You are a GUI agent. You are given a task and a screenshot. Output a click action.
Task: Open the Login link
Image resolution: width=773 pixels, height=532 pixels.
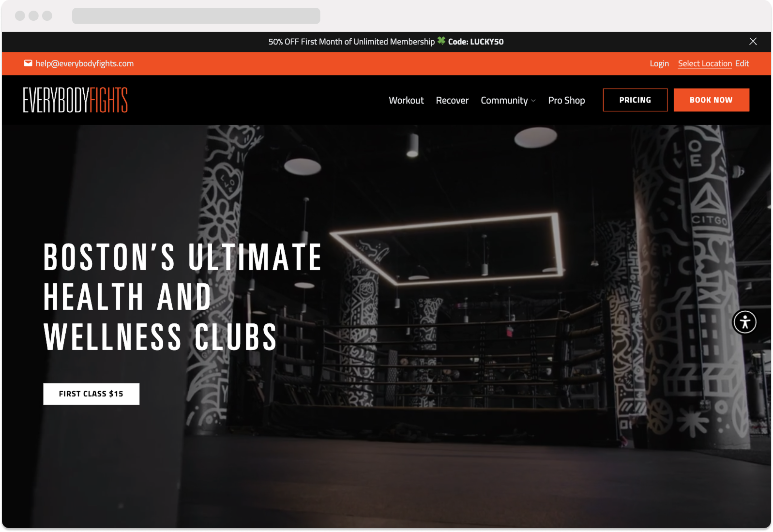[x=659, y=63]
